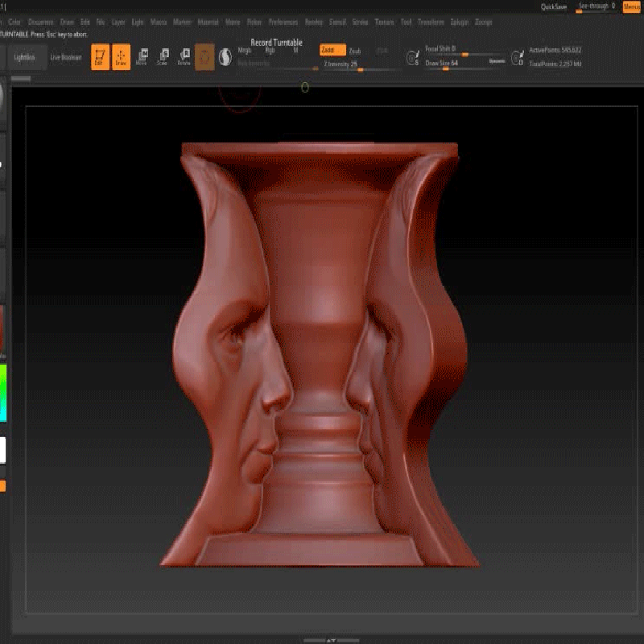Open the Marker menu
644x644 pixels.
coord(183,22)
